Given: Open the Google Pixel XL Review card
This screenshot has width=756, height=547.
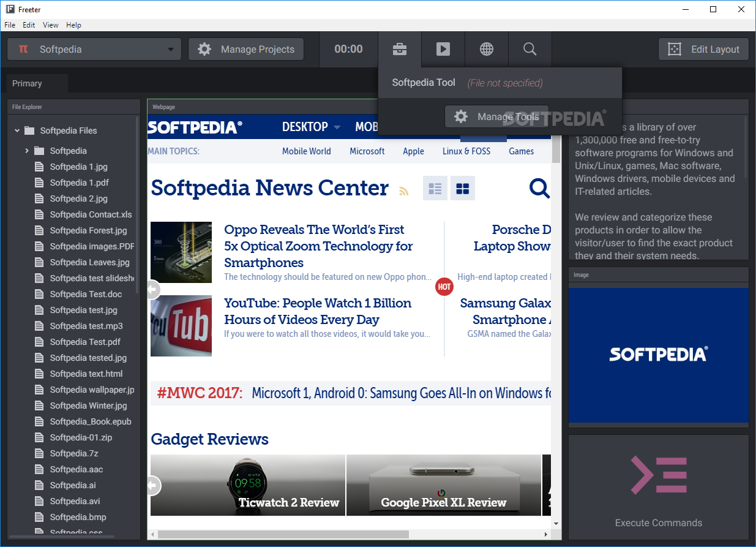Looking at the screenshot, I should [444, 485].
